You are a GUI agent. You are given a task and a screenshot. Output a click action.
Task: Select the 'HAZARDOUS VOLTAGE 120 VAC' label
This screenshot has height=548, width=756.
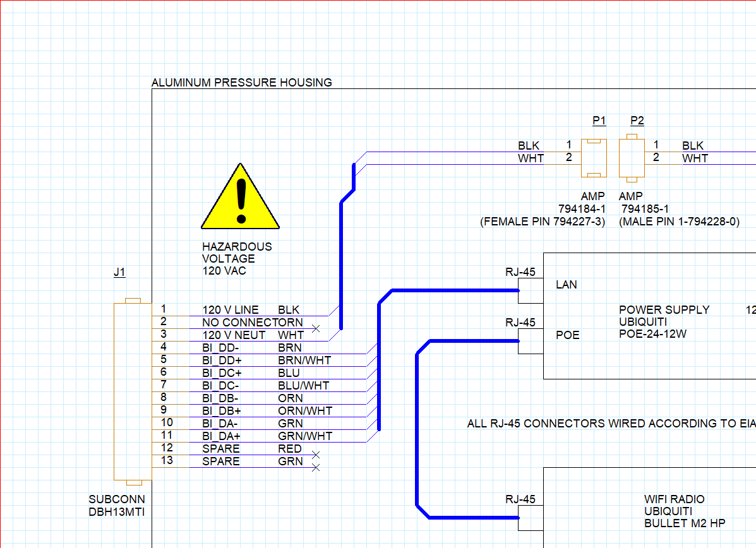point(237,259)
